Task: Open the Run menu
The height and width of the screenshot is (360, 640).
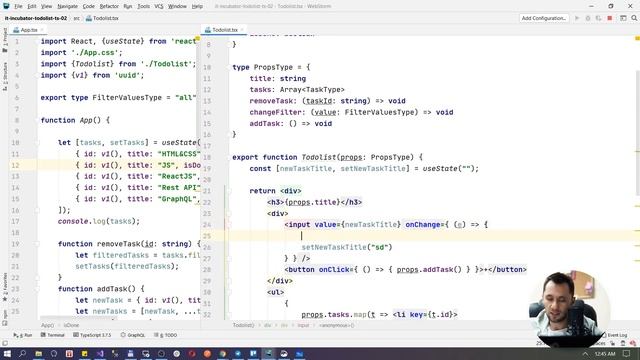Action: [128, 6]
